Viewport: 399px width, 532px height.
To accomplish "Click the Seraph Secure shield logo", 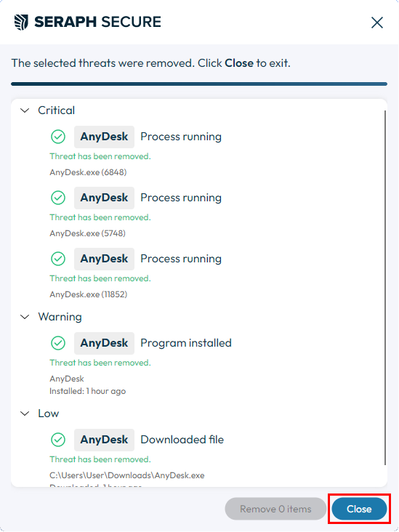I will pos(21,23).
